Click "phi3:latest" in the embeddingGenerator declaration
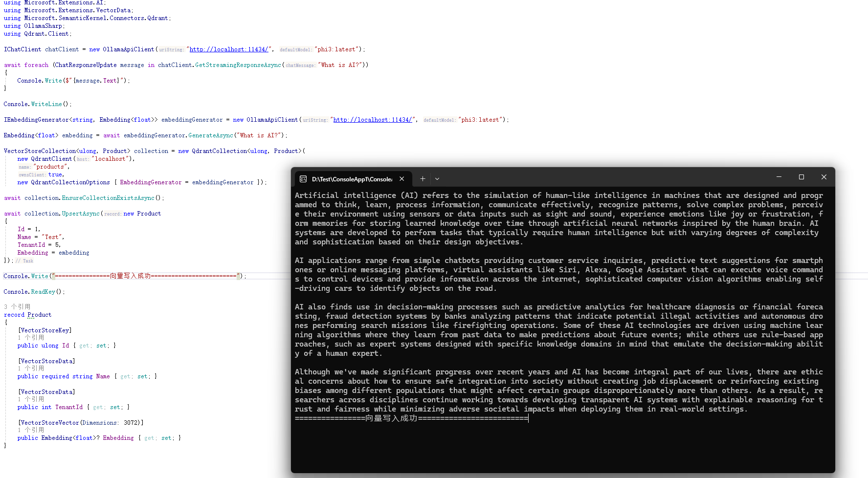 coord(481,120)
